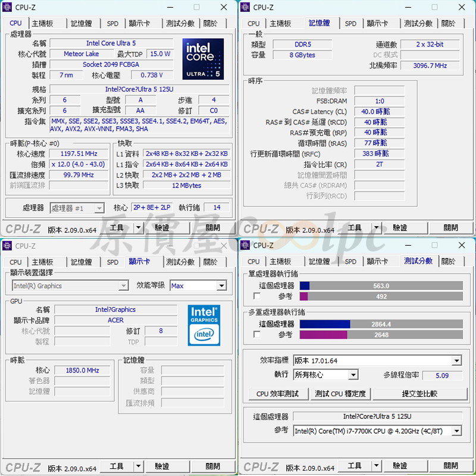This screenshot has height=476, width=476.
Task: Click the reference multi-thread bar showing 2648
Action: point(381,335)
